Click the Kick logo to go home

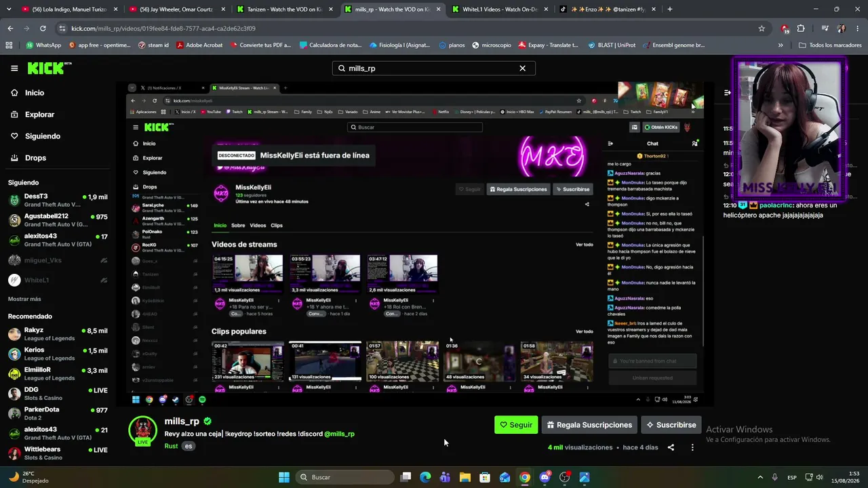pos(49,68)
